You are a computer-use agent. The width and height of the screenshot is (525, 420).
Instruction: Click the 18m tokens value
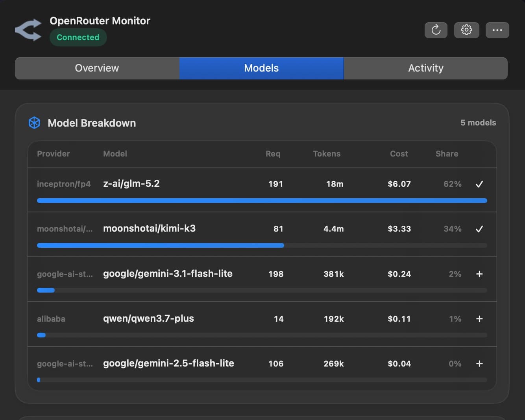[x=335, y=184]
